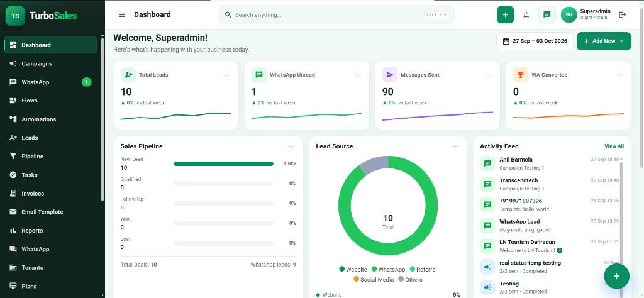Click the Messages Sent arrow icon
644x298 pixels.
click(x=390, y=75)
